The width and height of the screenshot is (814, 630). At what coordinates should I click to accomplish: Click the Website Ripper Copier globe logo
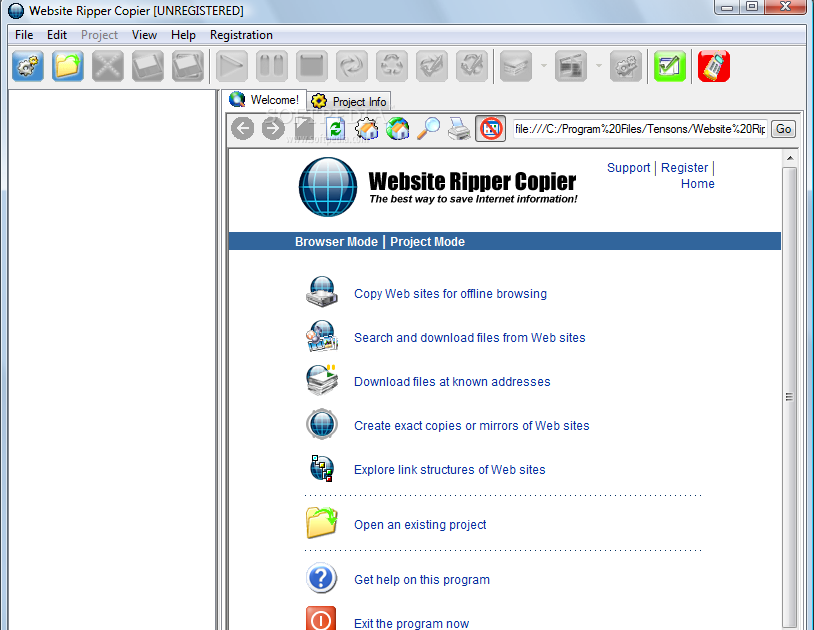[328, 187]
